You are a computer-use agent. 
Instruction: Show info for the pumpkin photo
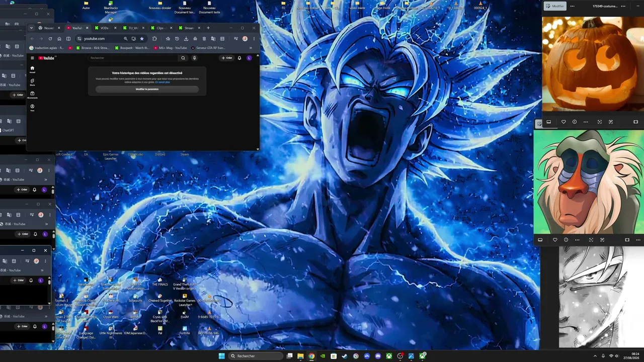tap(575, 122)
